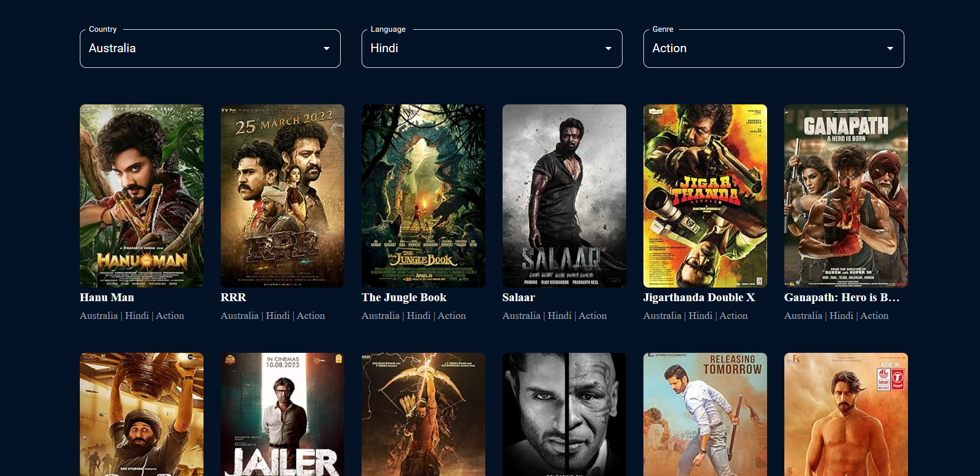
Task: Select the Jigarthanda Double X title
Action: coord(699,297)
